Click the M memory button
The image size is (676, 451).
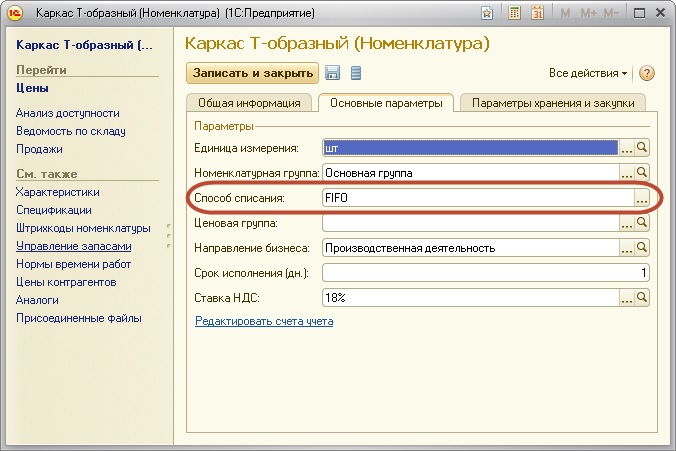point(565,13)
